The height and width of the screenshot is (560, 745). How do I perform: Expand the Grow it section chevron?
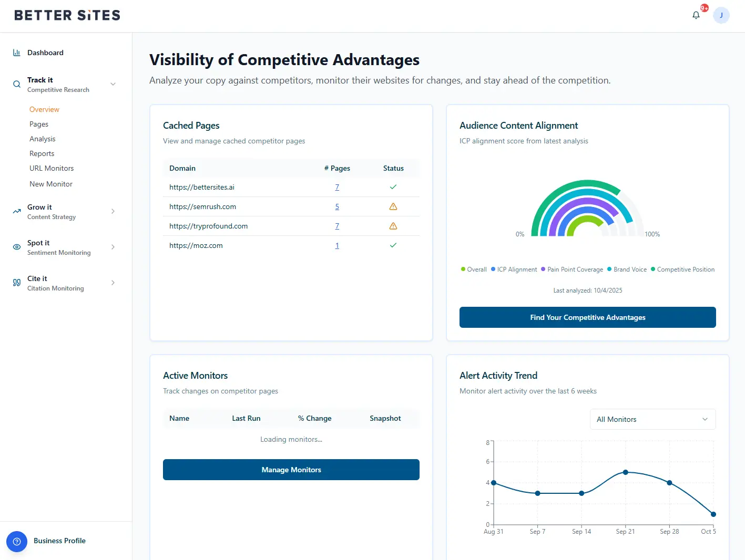tap(113, 211)
